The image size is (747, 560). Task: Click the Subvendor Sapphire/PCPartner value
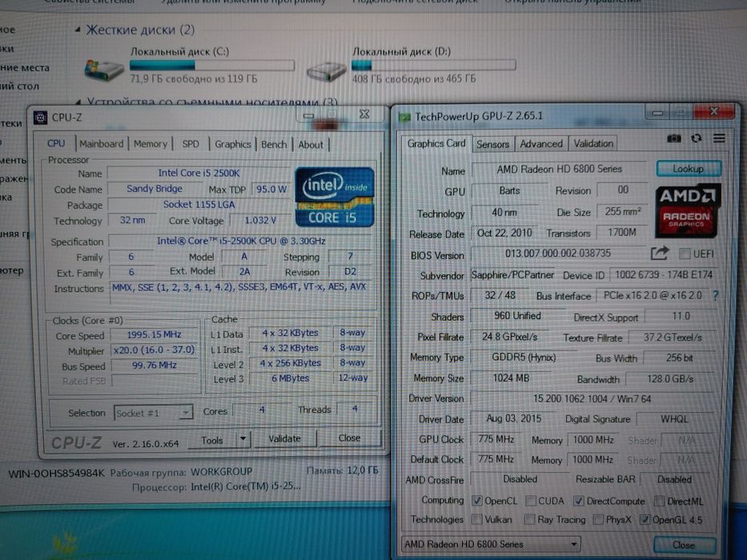[512, 274]
